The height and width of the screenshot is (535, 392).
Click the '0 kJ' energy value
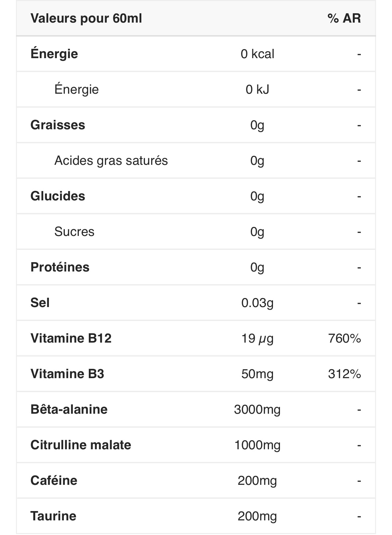pyautogui.click(x=257, y=89)
